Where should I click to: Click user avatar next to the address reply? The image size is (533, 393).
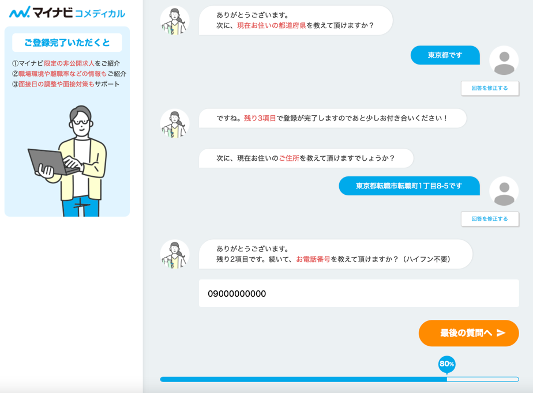(504, 191)
